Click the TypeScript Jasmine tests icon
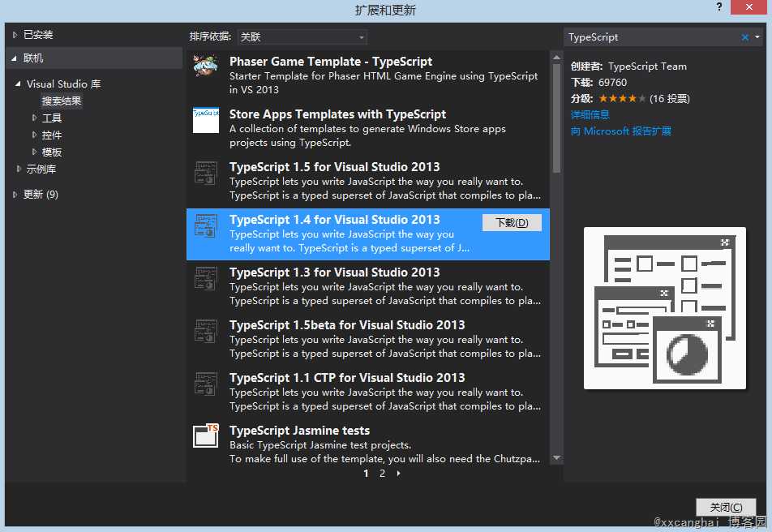 coord(206,436)
